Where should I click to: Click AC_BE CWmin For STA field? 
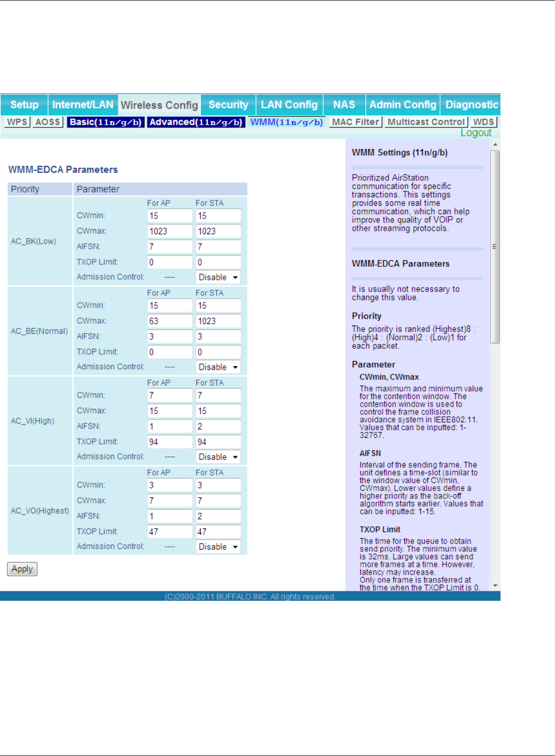(x=219, y=305)
